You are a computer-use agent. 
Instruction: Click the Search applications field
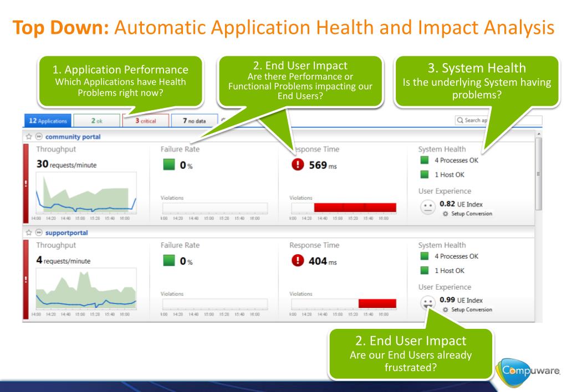(x=498, y=120)
